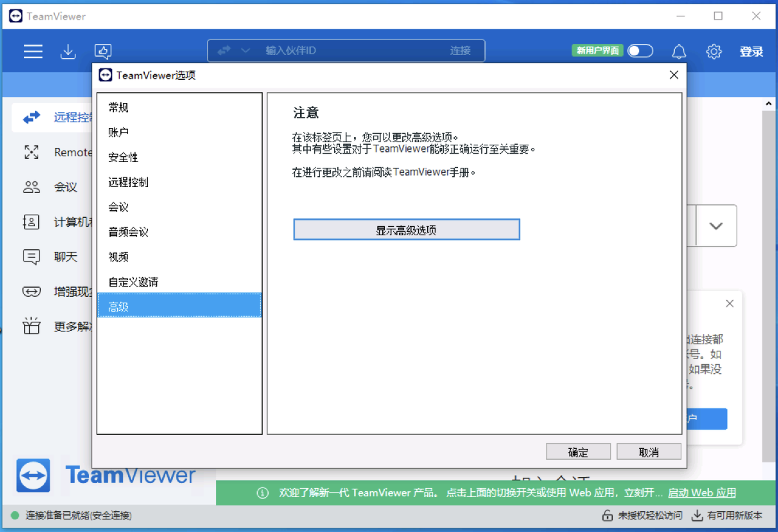Click the notification bell icon
This screenshot has height=532, width=778.
(679, 51)
